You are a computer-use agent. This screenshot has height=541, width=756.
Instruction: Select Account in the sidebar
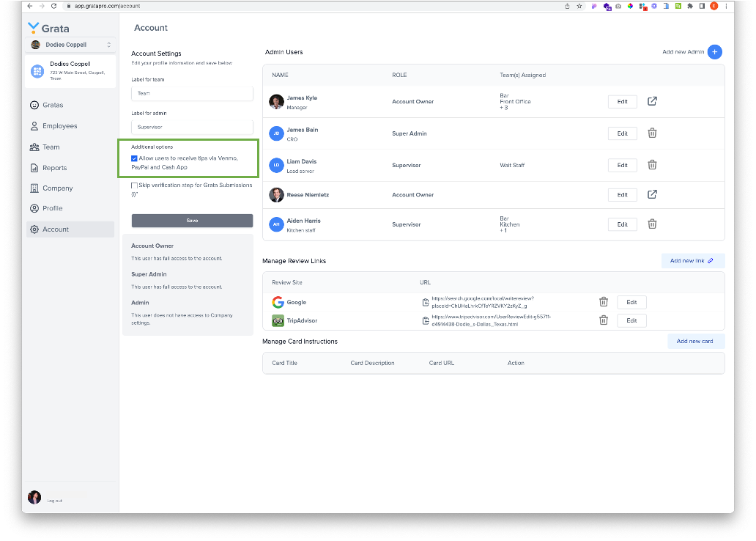click(x=70, y=229)
